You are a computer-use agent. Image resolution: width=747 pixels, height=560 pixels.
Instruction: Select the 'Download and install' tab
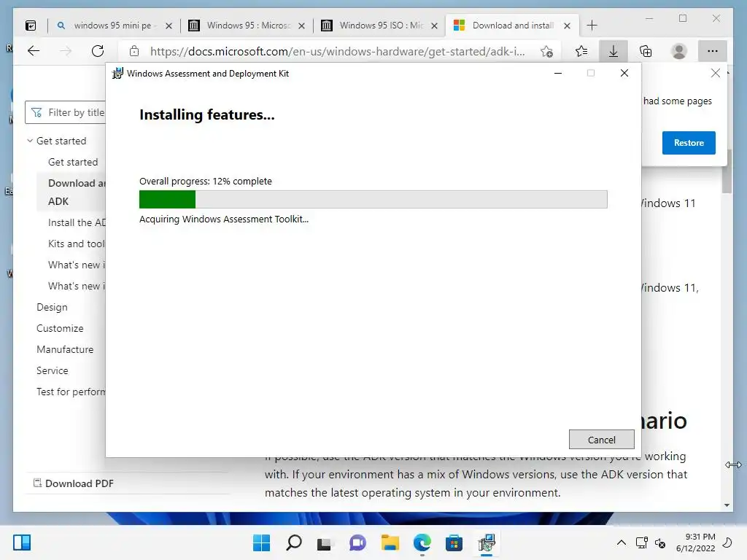click(513, 26)
